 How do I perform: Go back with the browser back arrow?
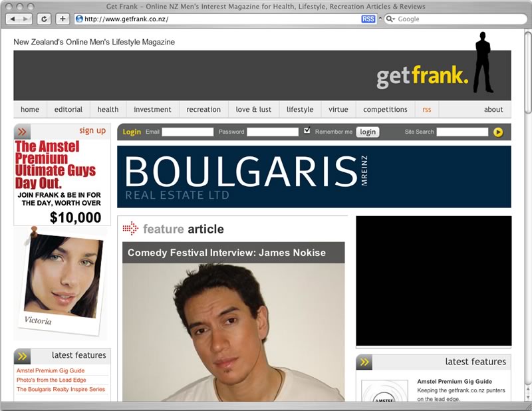(x=13, y=19)
